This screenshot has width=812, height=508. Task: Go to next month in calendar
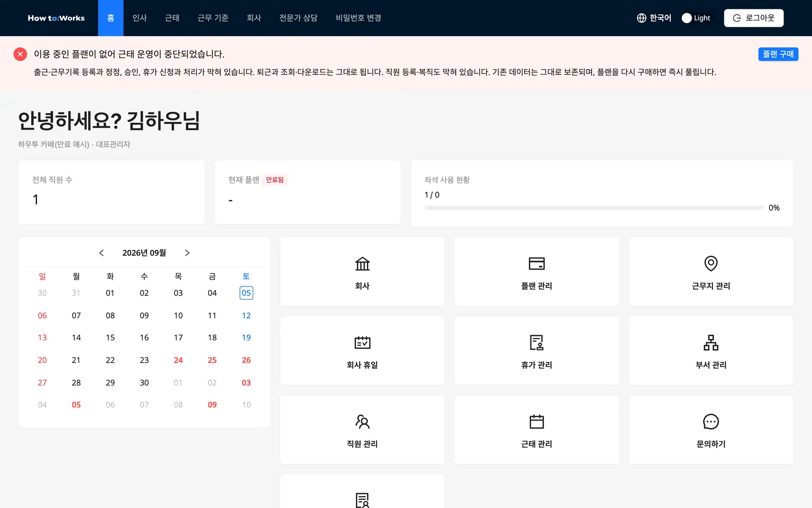pyautogui.click(x=187, y=252)
